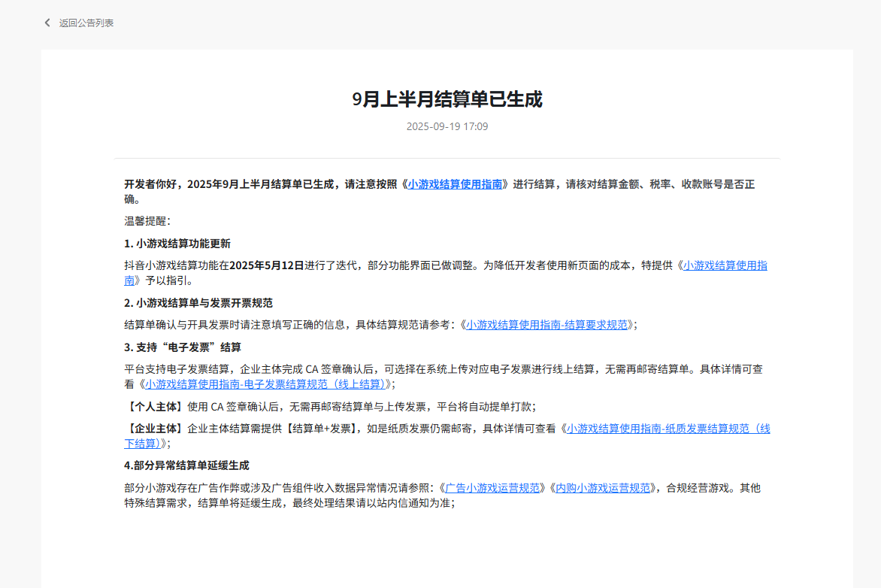881x588 pixels.
Task: Click heading 1. 小游戏结算功能更新
Action: pos(177,244)
